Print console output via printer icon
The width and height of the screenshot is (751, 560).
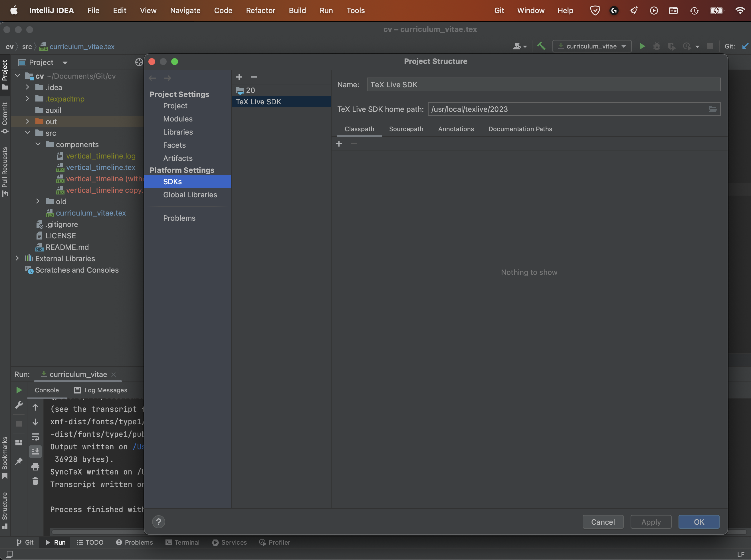[x=36, y=466]
